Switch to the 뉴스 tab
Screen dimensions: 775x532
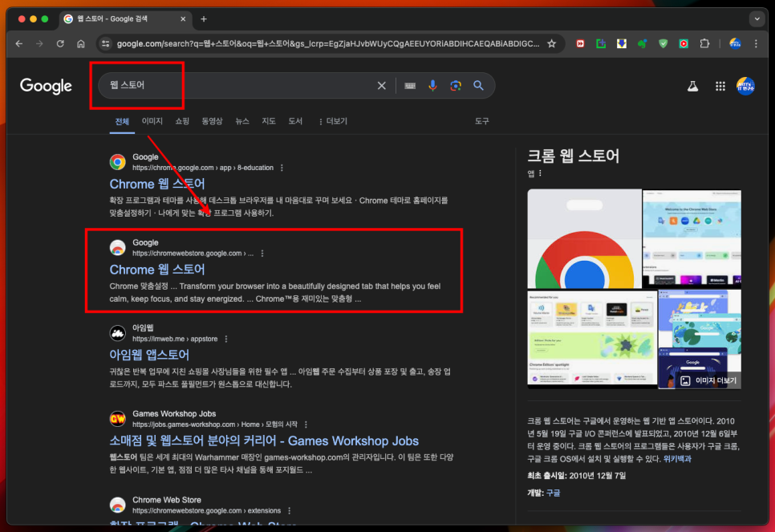click(242, 121)
